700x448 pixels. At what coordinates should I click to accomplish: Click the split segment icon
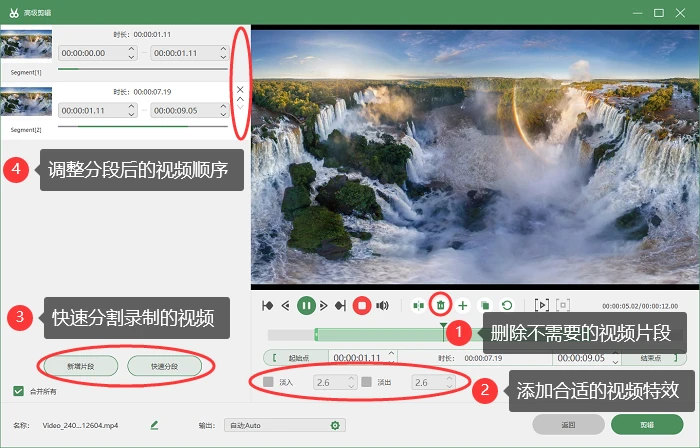tap(418, 306)
